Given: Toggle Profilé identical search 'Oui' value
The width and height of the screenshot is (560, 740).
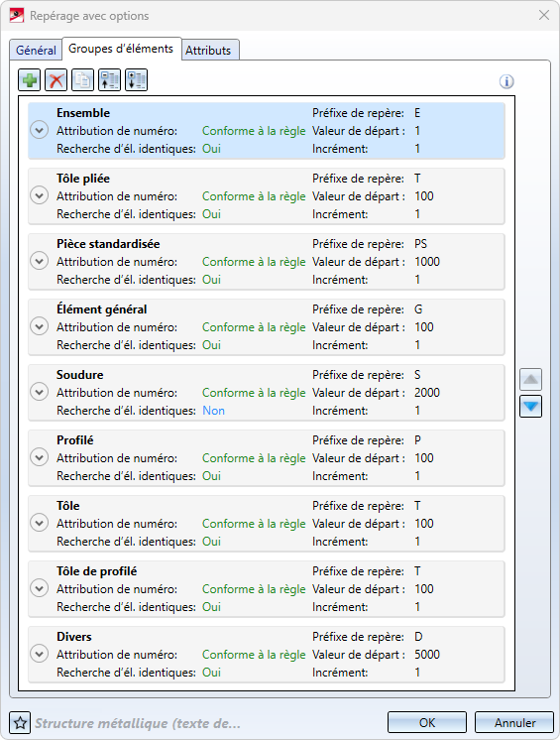Looking at the screenshot, I should pos(211,476).
